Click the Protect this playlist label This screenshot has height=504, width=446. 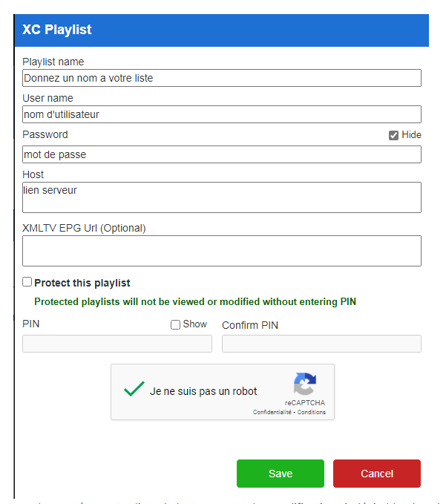(x=82, y=283)
